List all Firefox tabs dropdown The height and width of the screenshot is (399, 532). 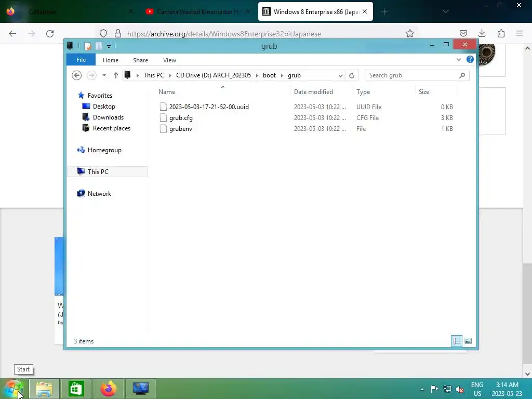pos(445,11)
